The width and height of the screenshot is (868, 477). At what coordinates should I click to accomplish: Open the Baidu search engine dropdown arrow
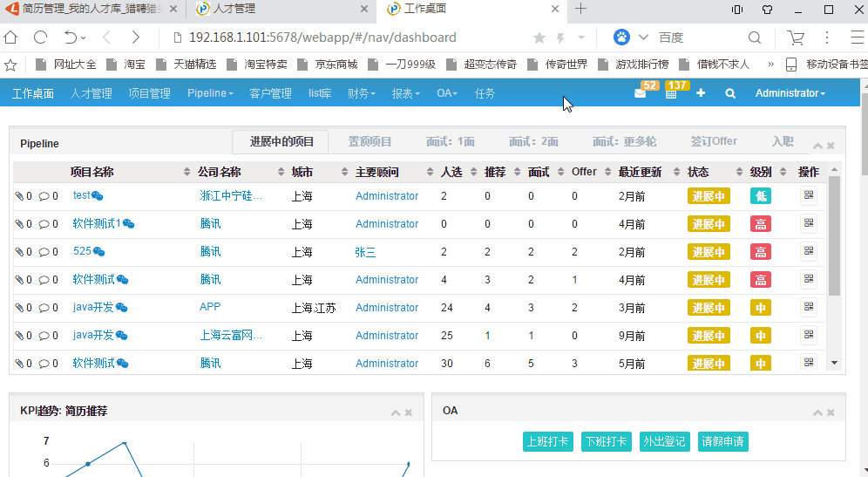coord(643,37)
